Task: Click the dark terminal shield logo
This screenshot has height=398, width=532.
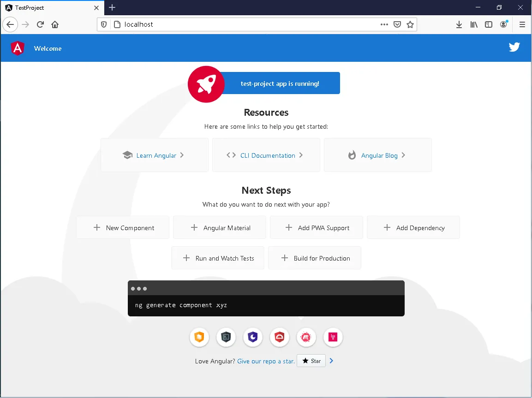Action: 226,337
